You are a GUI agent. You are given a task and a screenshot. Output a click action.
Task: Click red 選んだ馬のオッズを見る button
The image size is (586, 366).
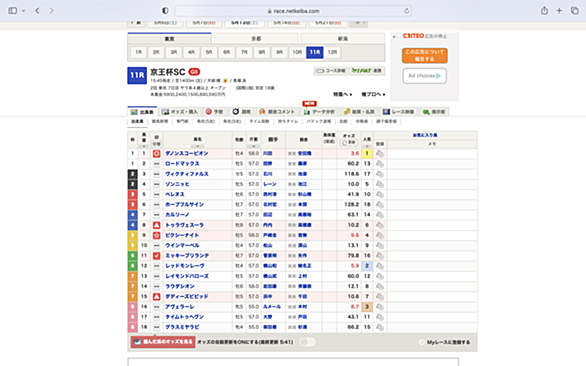163,342
